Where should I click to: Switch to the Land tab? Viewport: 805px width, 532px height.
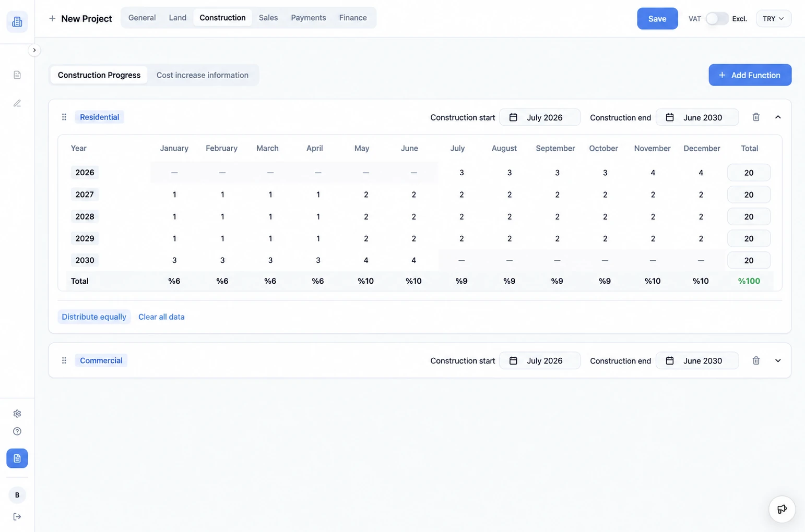coord(177,18)
